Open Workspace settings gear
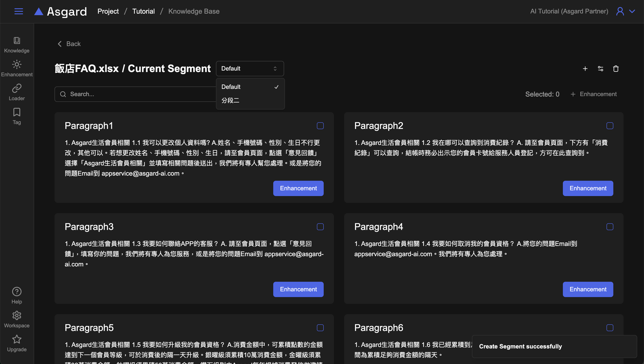The height and width of the screenshot is (364, 644). pyautogui.click(x=17, y=319)
